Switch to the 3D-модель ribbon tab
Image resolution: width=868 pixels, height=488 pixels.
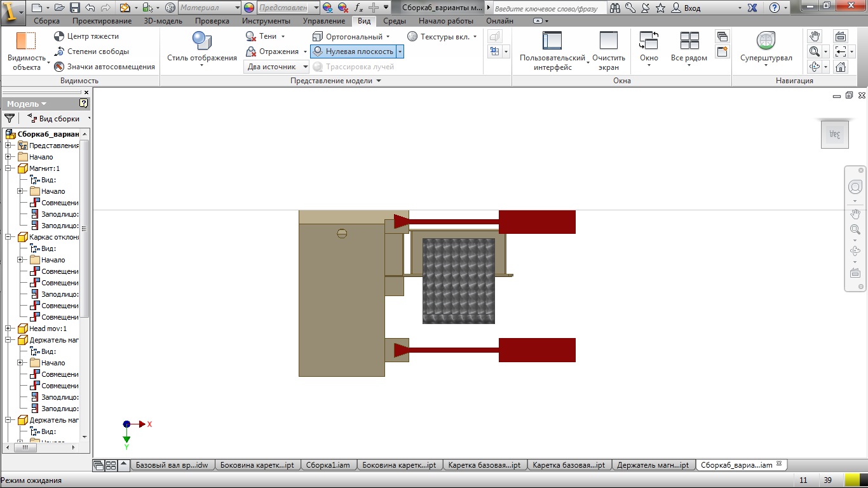coord(163,21)
